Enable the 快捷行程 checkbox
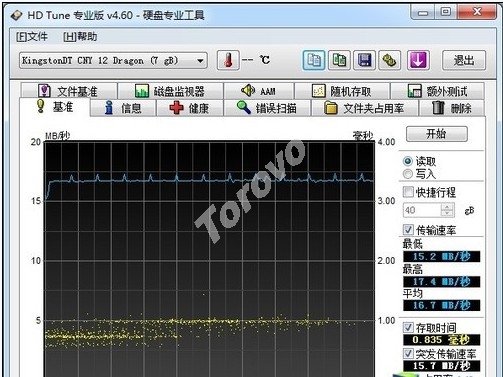The height and width of the screenshot is (377, 503). pyautogui.click(x=408, y=192)
